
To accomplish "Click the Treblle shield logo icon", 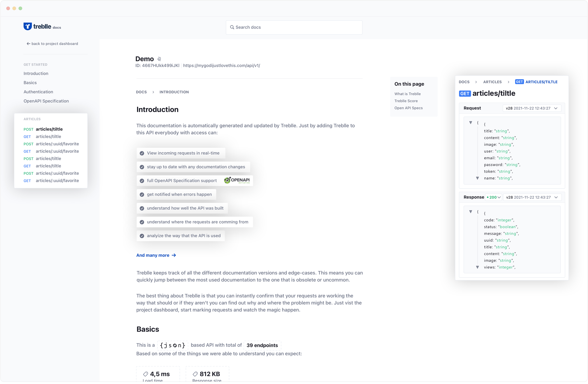I will (x=27, y=26).
